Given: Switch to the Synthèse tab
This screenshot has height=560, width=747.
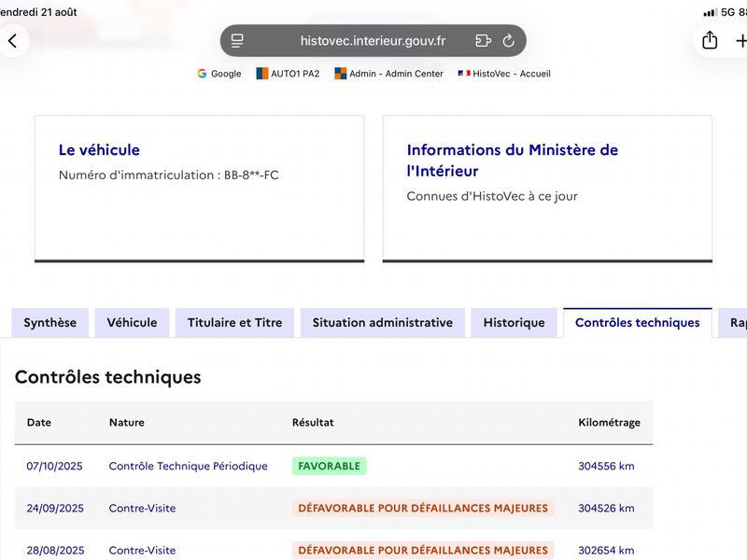Looking at the screenshot, I should [50, 323].
